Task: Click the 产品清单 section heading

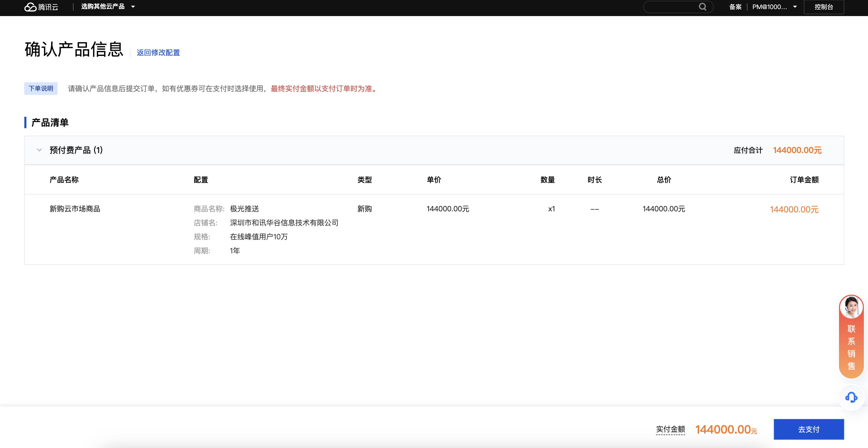Action: pos(50,122)
